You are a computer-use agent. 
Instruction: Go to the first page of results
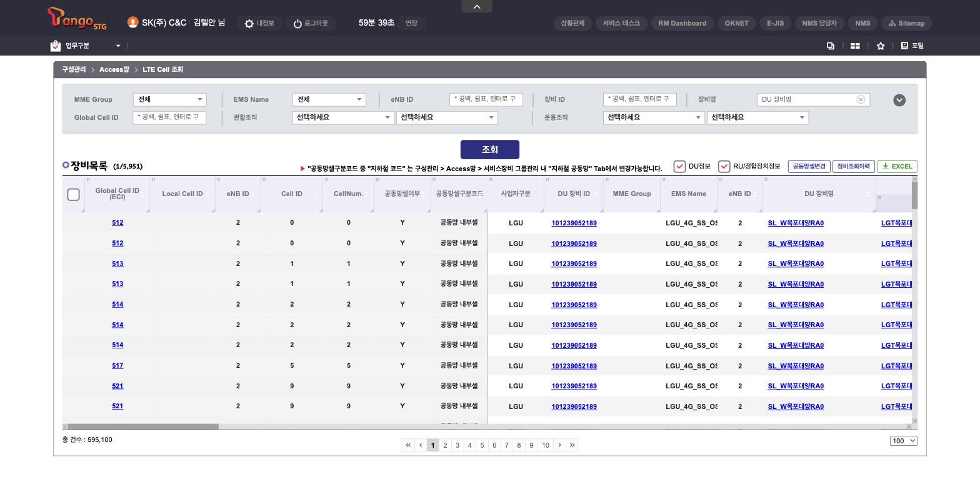408,445
